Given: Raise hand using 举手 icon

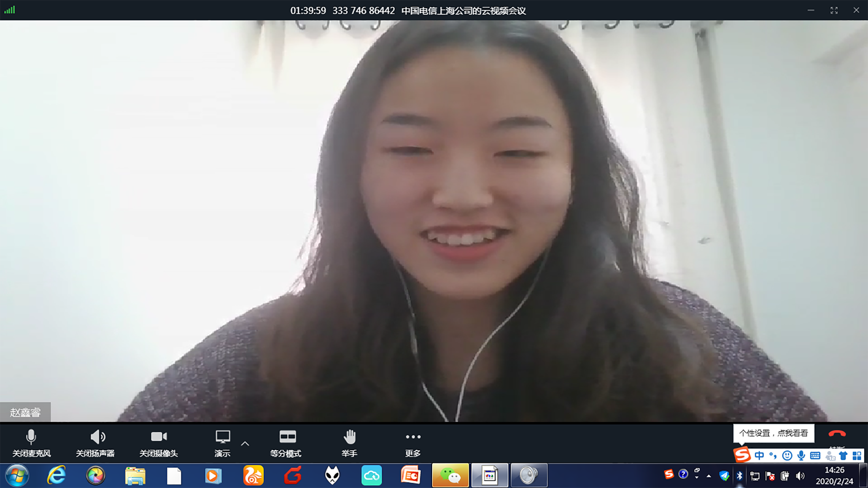Looking at the screenshot, I should coord(349,442).
